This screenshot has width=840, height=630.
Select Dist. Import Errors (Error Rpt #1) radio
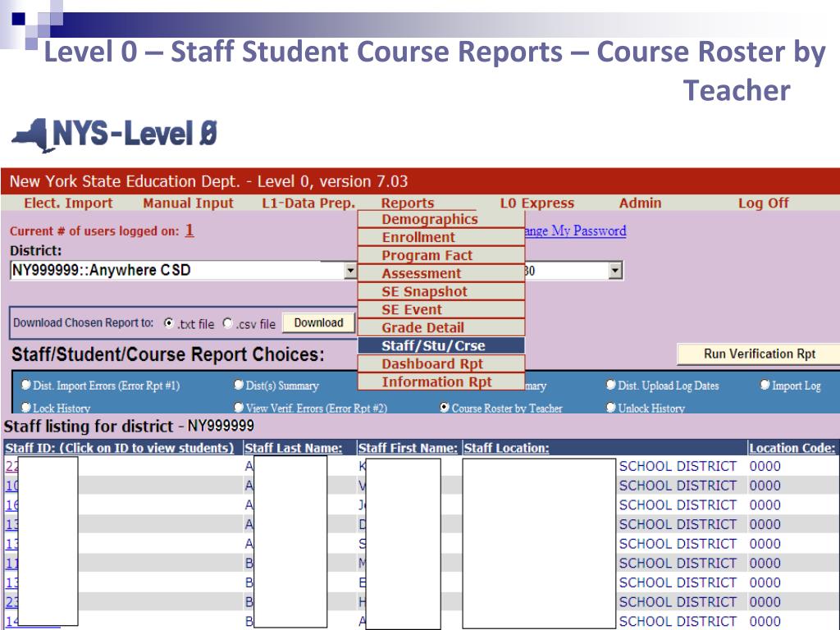pyautogui.click(x=25, y=385)
